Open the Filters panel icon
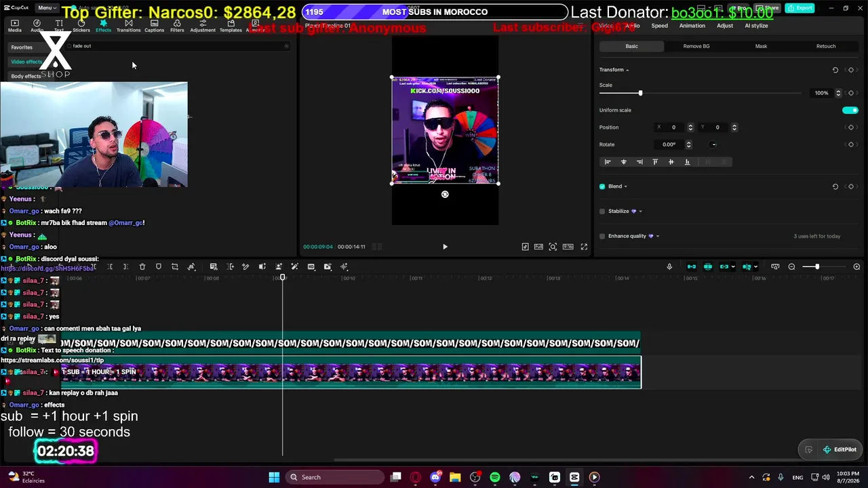The image size is (868, 488). 177,26
